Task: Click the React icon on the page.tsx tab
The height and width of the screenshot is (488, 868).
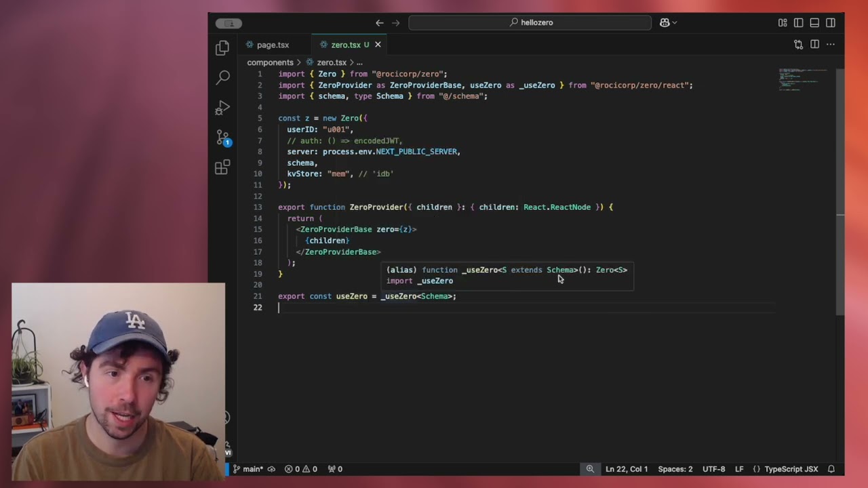Action: [250, 45]
